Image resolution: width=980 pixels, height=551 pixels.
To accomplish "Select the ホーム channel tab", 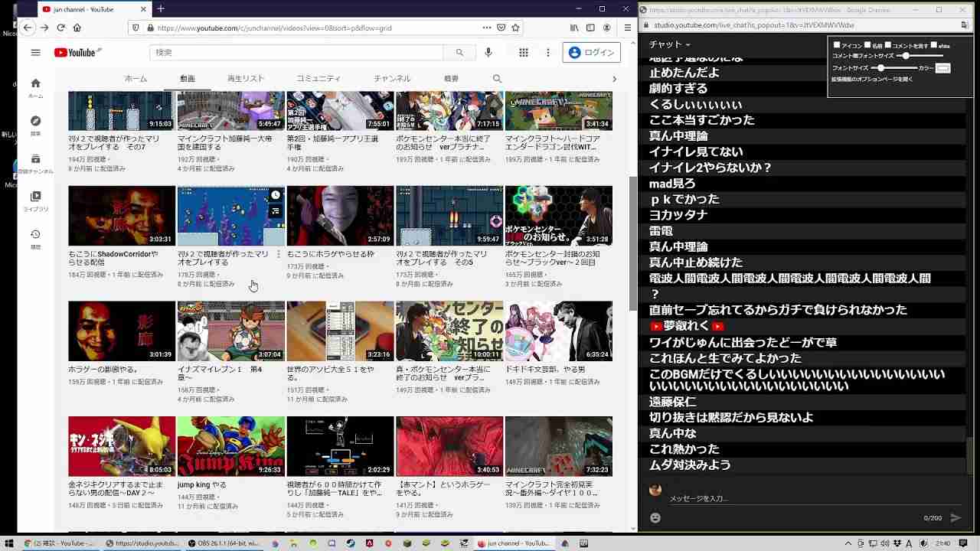I will [136, 79].
